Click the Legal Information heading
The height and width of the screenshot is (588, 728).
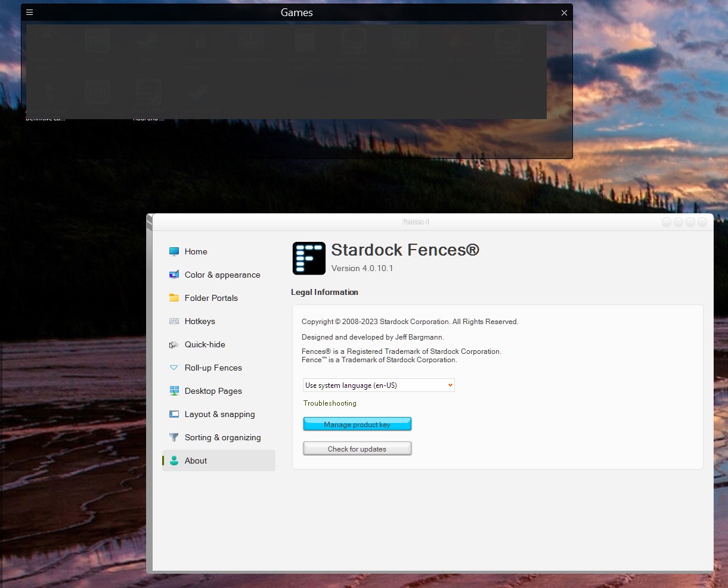pyautogui.click(x=324, y=292)
